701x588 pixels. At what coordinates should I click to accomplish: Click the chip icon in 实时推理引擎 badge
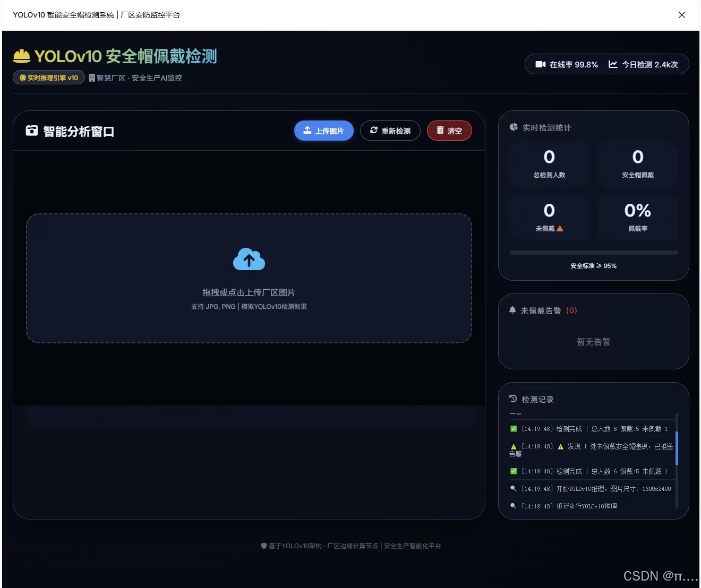23,78
